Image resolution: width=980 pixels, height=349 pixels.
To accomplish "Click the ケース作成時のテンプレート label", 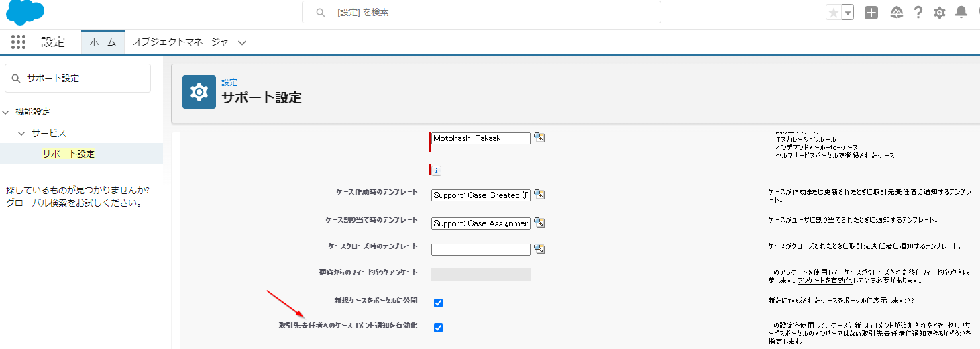I will click(x=377, y=192).
